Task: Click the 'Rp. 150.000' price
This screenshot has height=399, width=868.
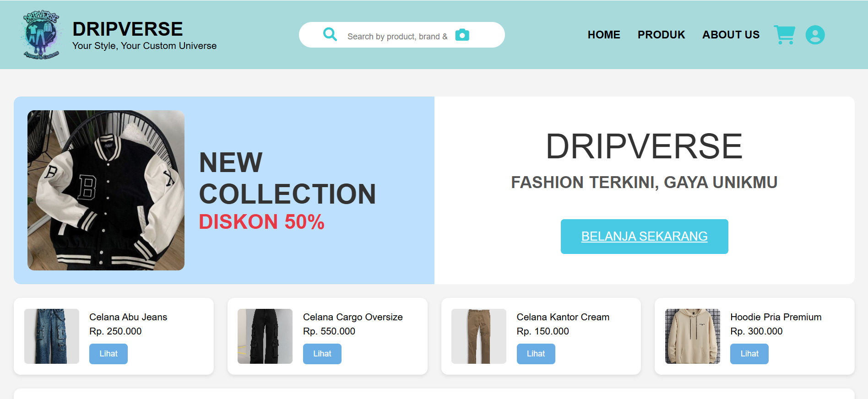Action: click(x=543, y=331)
